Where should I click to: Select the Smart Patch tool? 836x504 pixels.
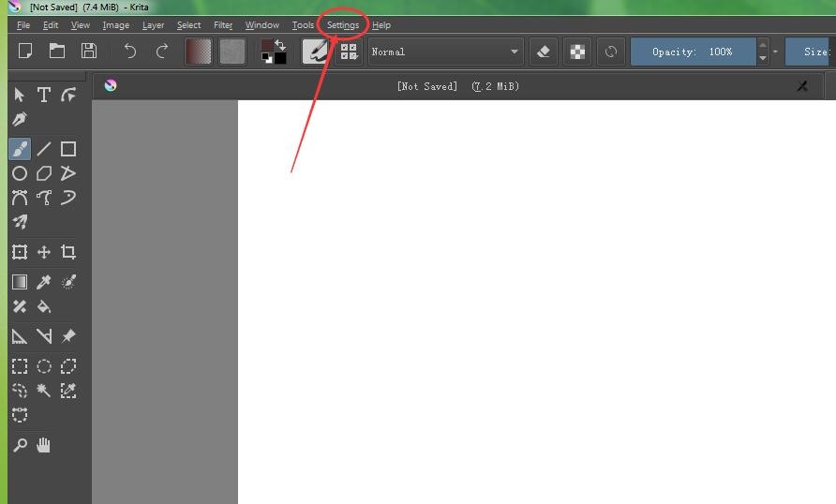tap(20, 306)
